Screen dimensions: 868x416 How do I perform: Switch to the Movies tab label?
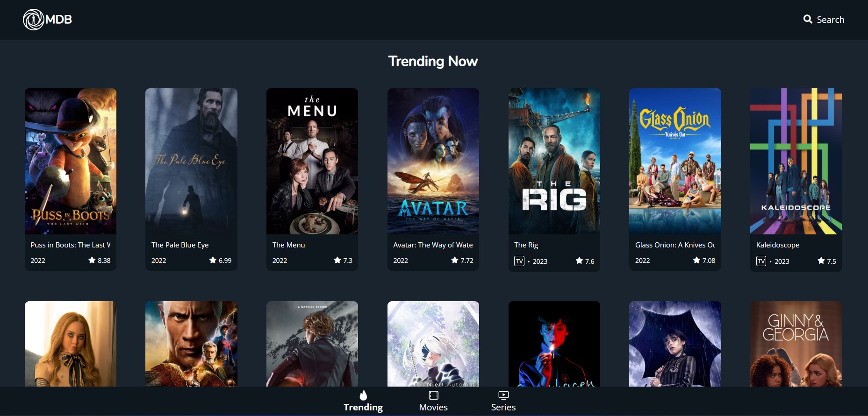click(433, 407)
